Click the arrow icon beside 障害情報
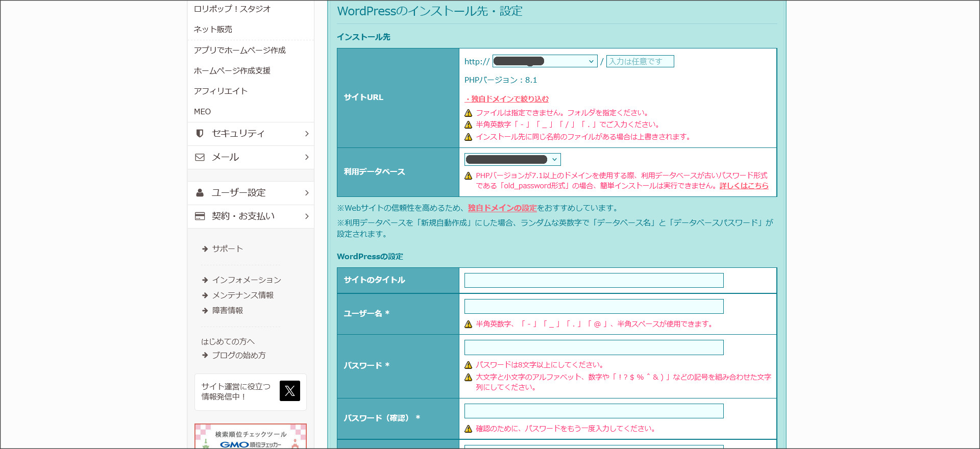 click(205, 311)
